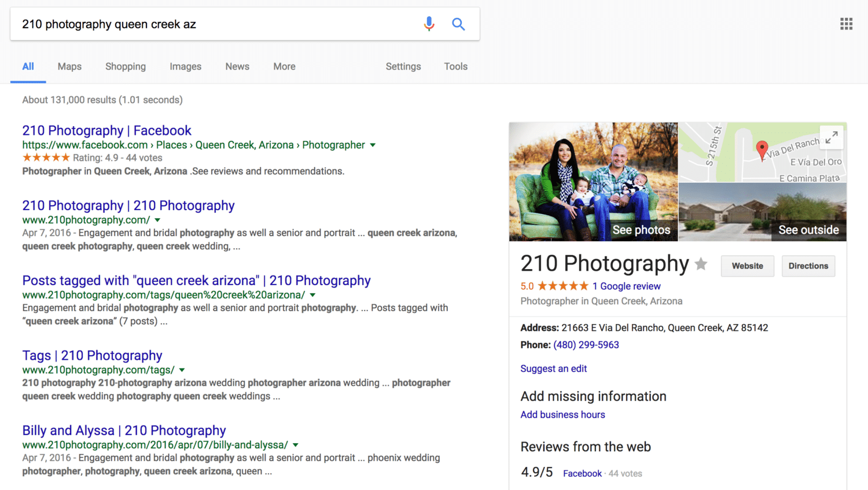Screen dimensions: 868x490
Task: Open the See outside street view thumbnail
Action: [x=762, y=212]
